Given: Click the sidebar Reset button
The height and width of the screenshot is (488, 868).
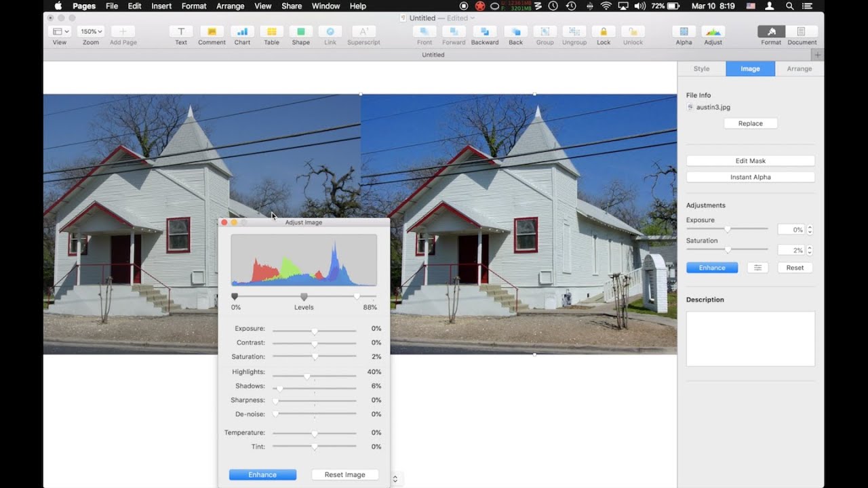Looking at the screenshot, I should point(795,268).
